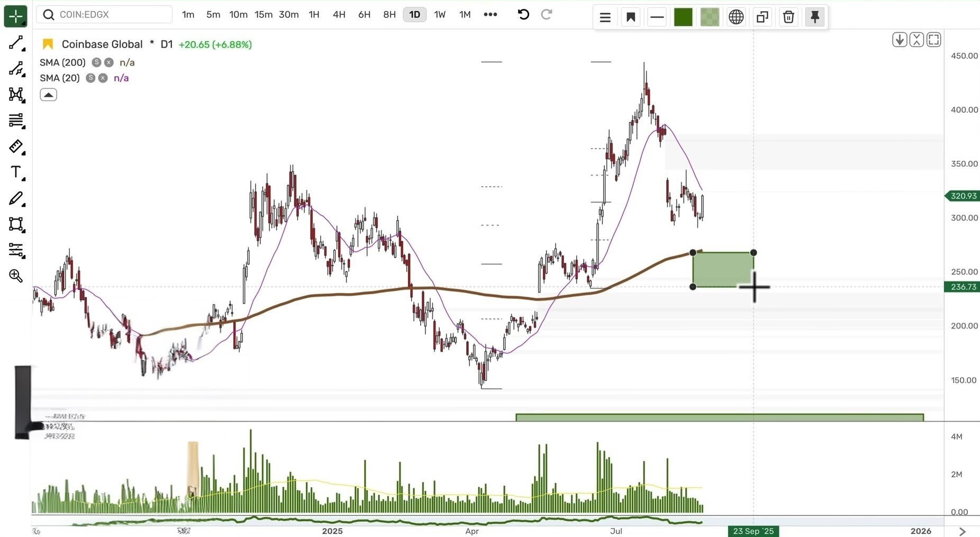Open drawing line style dropdown

tap(657, 17)
